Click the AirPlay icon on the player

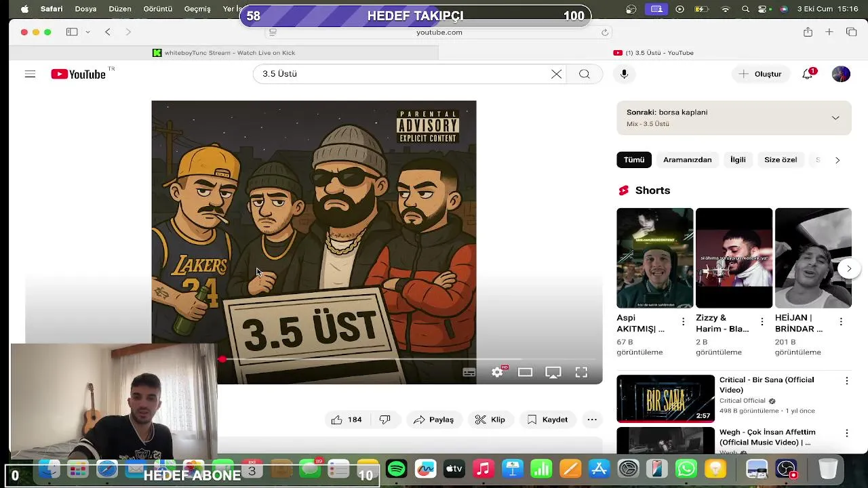(553, 372)
